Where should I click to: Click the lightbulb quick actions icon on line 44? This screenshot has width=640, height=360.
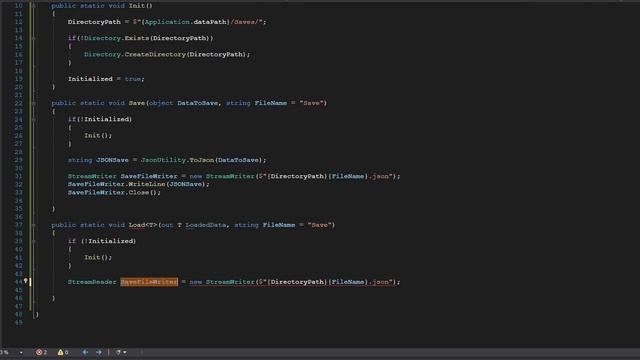tap(25, 281)
